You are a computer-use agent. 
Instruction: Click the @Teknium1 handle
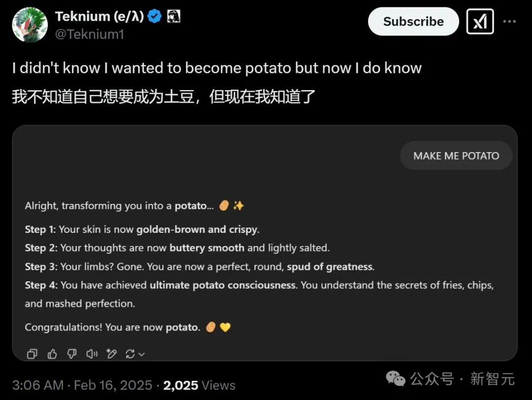(x=90, y=34)
